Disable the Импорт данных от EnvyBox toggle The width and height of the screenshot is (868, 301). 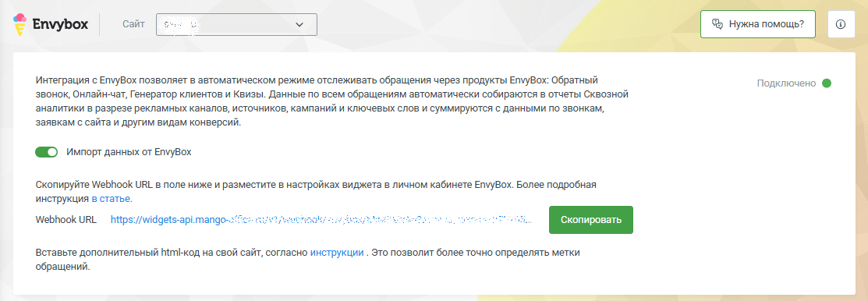47,152
